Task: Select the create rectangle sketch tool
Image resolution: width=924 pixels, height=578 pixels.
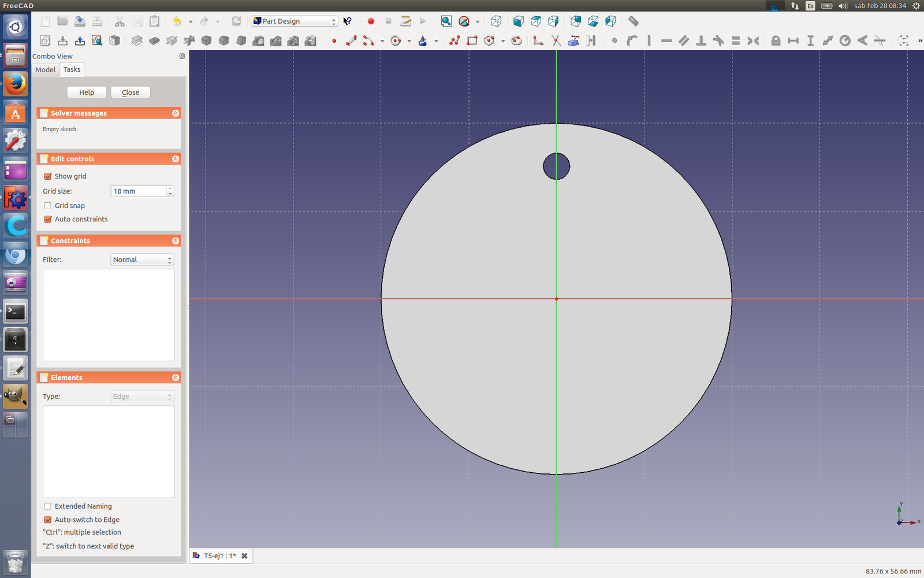Action: click(472, 41)
